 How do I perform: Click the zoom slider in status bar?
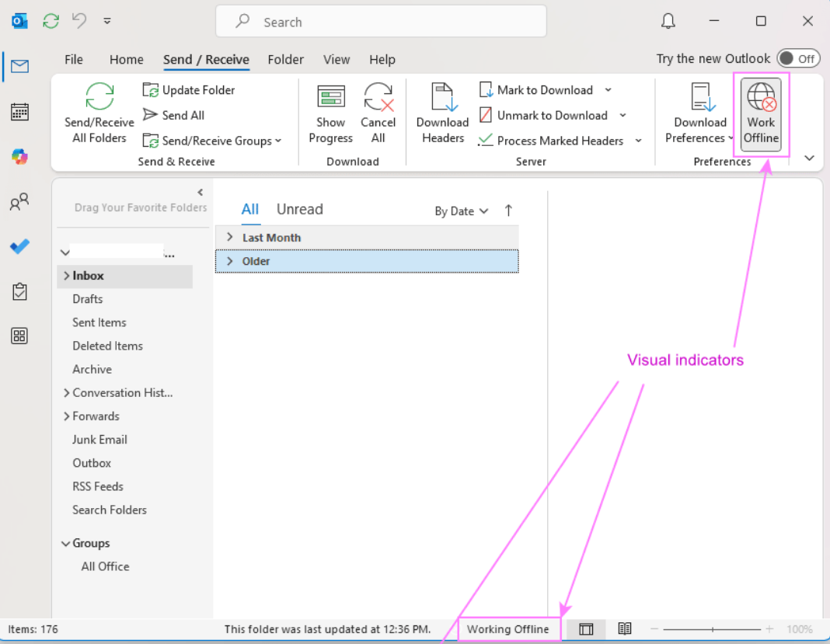tap(712, 628)
